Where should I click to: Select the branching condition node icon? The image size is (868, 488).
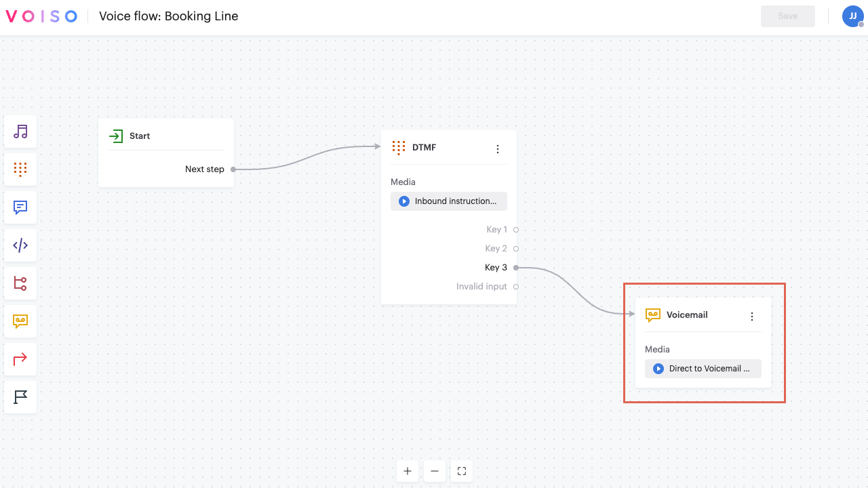[x=20, y=283]
